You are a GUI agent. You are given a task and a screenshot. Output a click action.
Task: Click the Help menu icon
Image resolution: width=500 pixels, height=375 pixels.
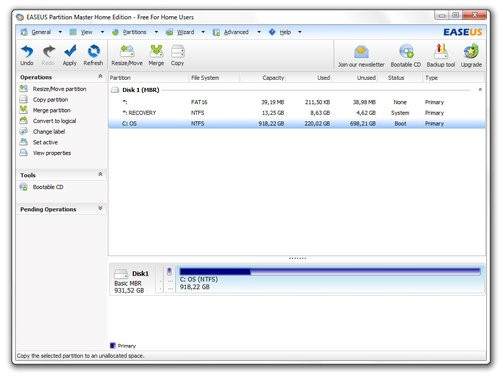(272, 32)
